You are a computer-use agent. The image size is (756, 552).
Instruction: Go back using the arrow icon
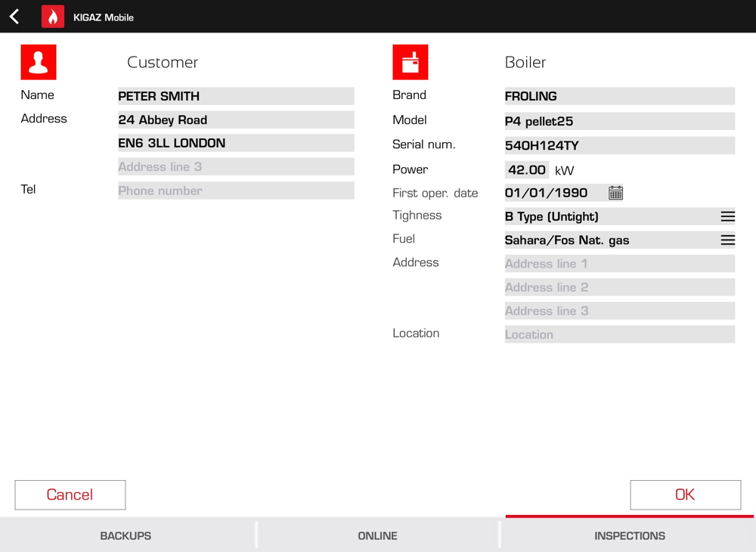tap(14, 17)
